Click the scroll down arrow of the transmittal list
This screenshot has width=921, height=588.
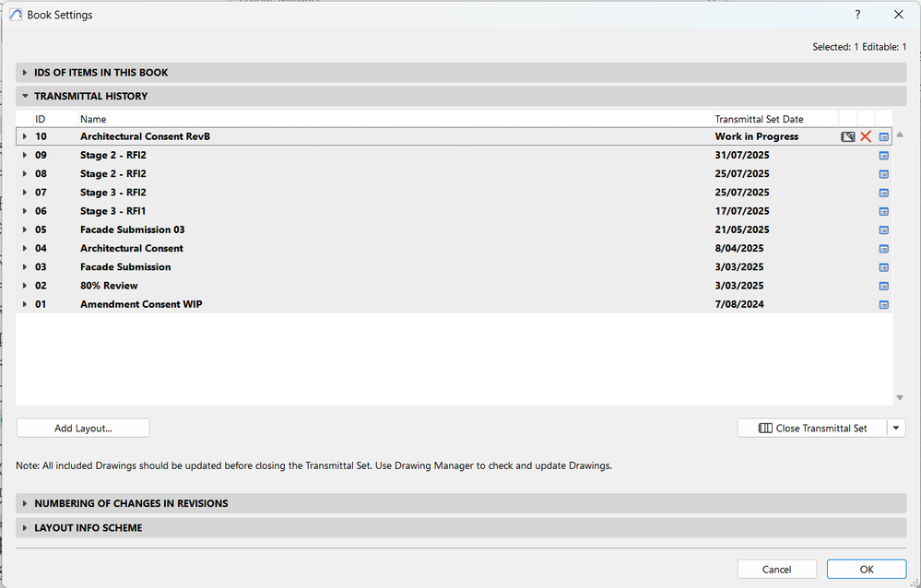(900, 397)
